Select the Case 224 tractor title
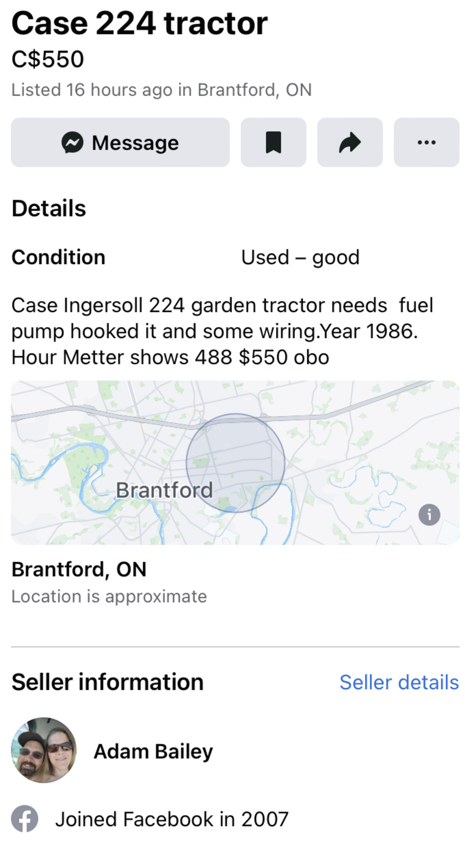This screenshot has height=868, width=465. point(139,24)
